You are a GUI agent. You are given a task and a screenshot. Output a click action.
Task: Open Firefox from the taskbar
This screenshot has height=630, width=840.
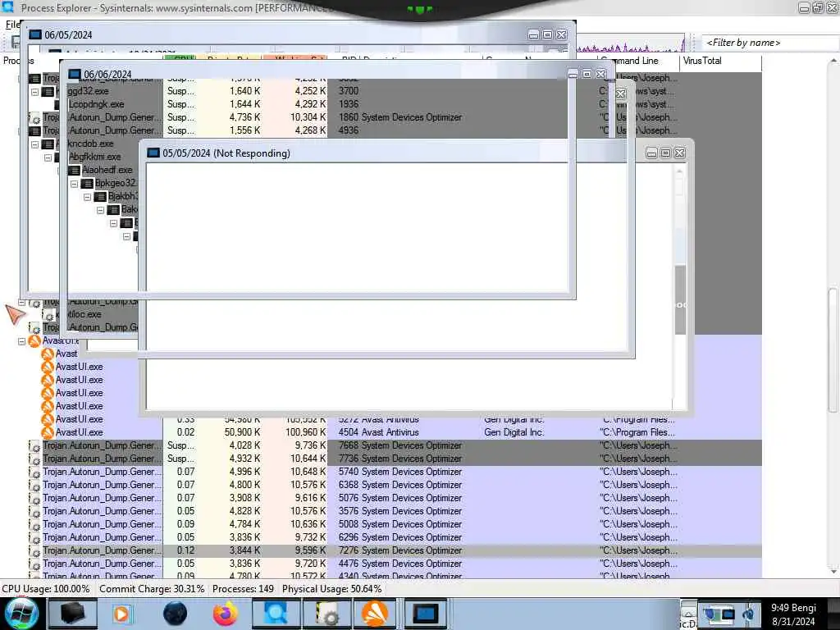tap(226, 614)
